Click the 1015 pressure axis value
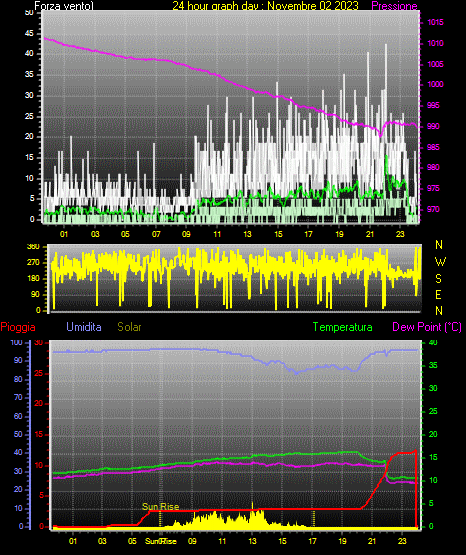Viewport: 466px width, 555px height. (x=435, y=22)
